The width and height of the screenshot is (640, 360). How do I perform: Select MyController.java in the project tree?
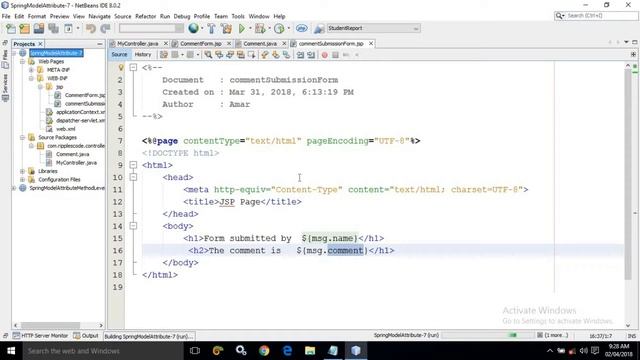coord(76,162)
